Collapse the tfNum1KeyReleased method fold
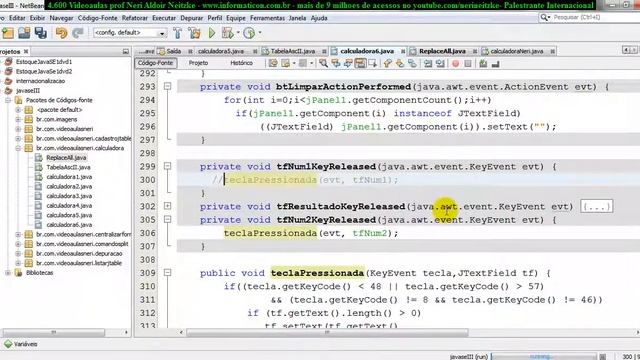This screenshot has height=360, width=640. [x=167, y=166]
